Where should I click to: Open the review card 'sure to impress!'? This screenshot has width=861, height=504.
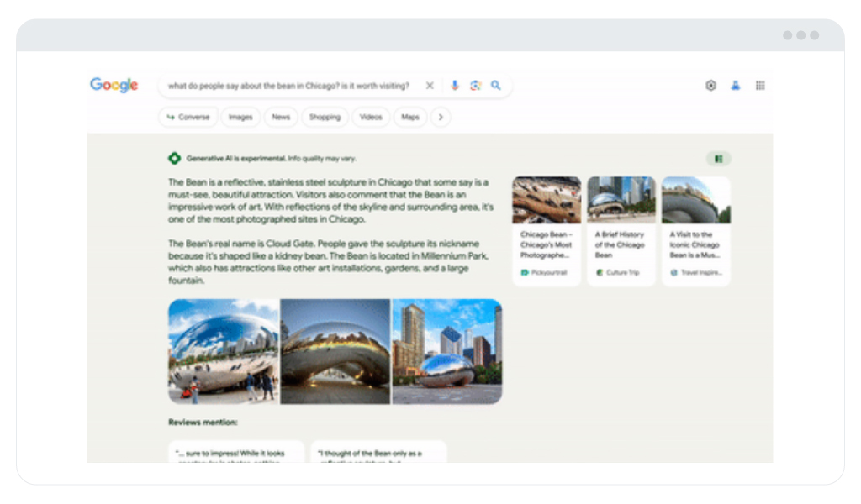coord(236,452)
